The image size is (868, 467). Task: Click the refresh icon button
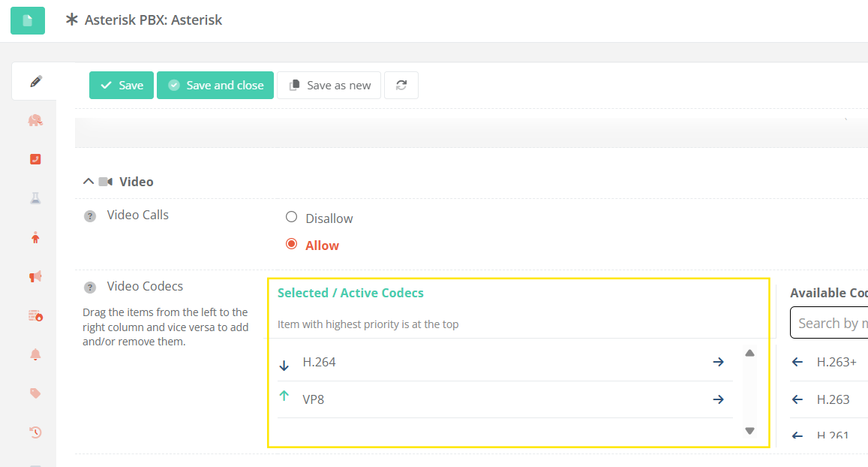pos(401,86)
